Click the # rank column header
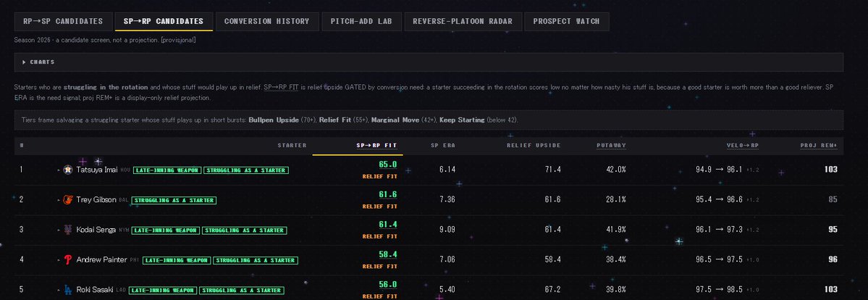The image size is (868, 300). click(22, 146)
